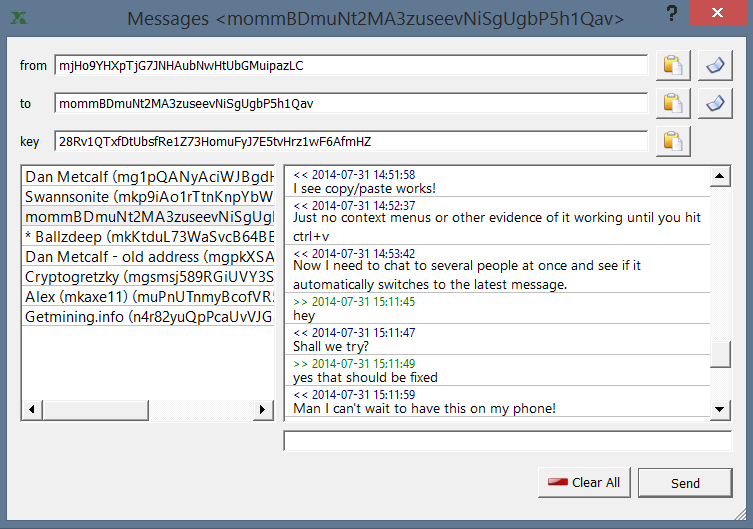The image size is (753, 529).
Task: Select Cryptogretzky contact
Action: click(148, 277)
